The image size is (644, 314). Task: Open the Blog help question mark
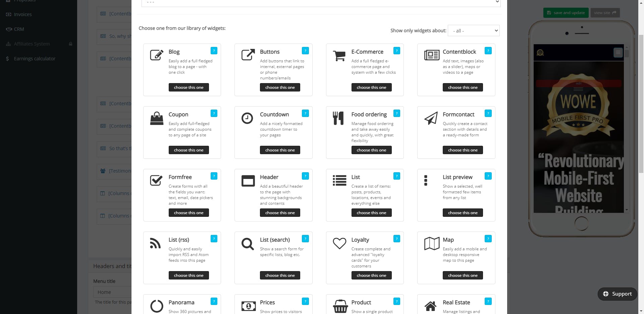point(214,51)
